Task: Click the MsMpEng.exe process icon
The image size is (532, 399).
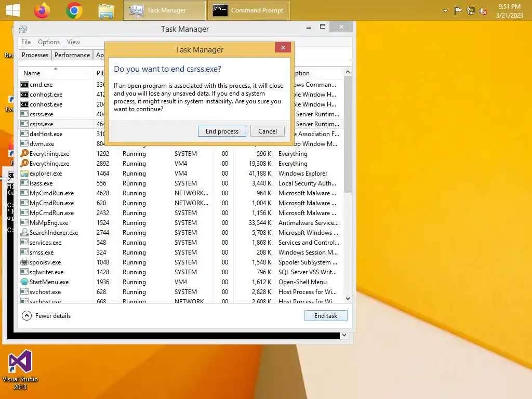Action: (x=24, y=222)
